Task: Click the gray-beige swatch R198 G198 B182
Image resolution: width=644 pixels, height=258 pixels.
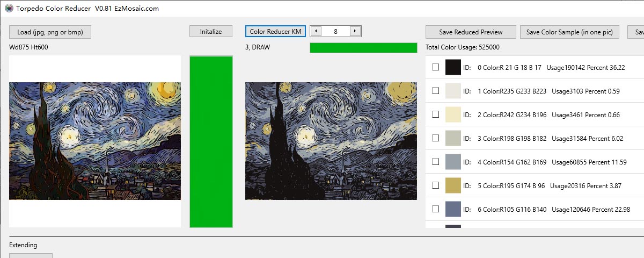Action: 453,138
